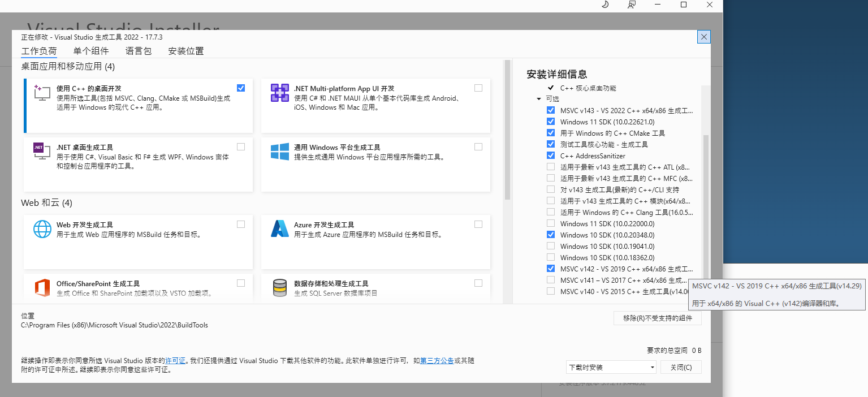Screen dimensions: 868x397
Task: Check the Azure 开发生成工具 workload
Action: coord(478,224)
